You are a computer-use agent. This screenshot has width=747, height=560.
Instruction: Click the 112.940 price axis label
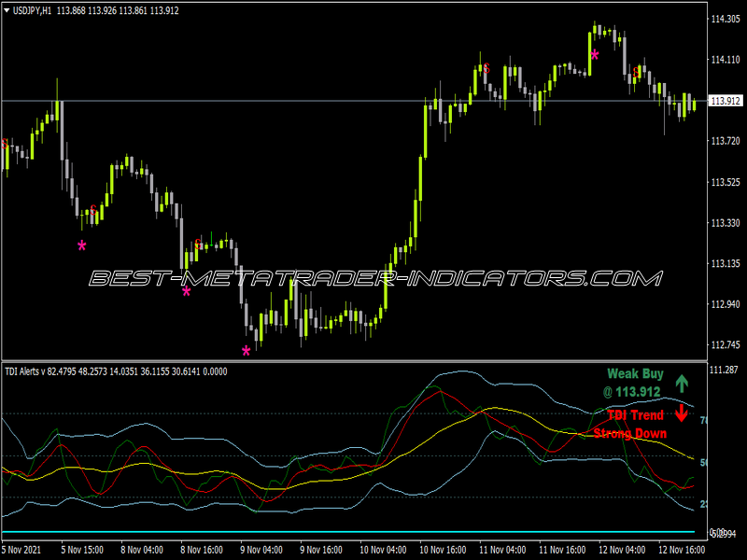[x=726, y=304]
